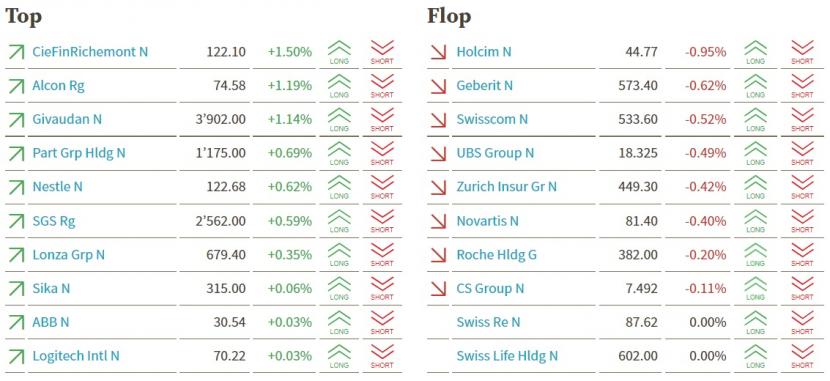Click LONG icon for Logitech Intl N

click(339, 356)
